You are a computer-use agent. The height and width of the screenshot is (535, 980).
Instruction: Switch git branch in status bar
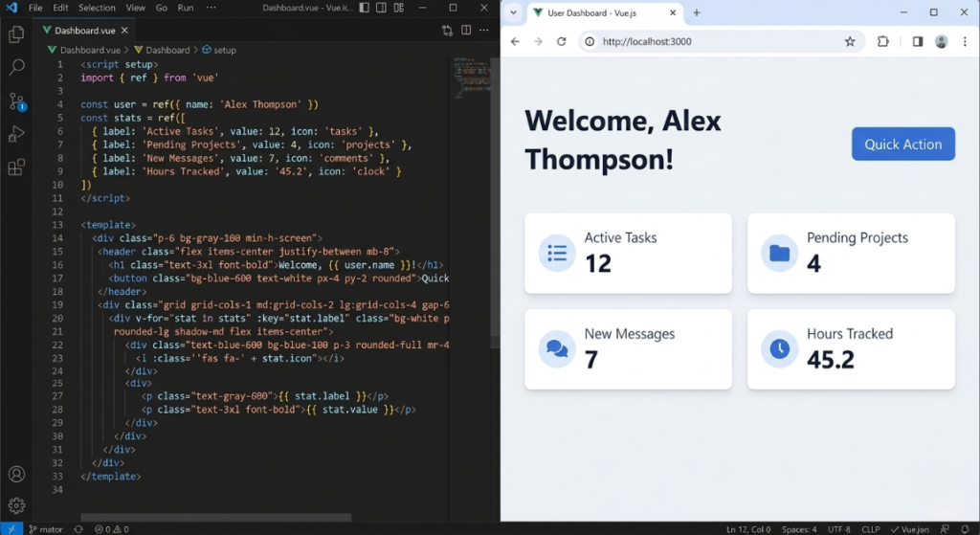(x=46, y=529)
